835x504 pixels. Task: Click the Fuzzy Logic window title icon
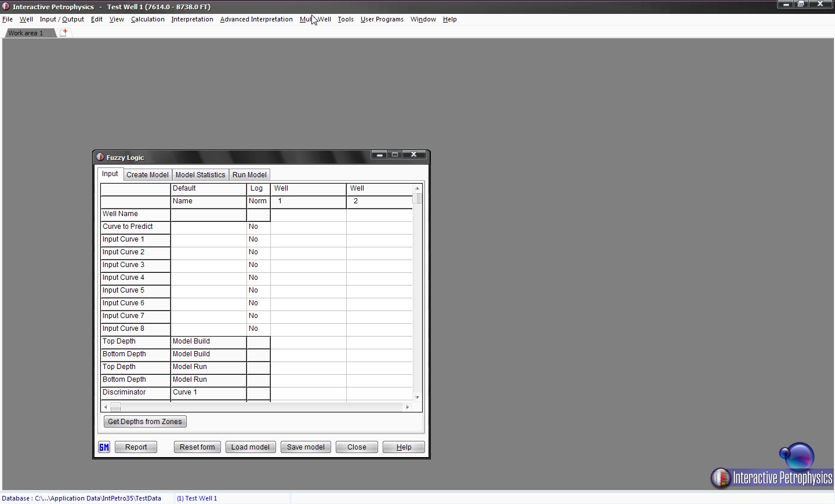point(100,157)
